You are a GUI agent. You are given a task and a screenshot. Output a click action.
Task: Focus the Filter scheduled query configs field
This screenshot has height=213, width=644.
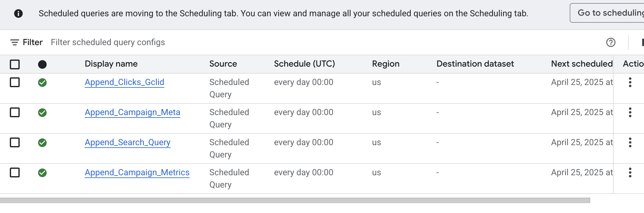pos(108,42)
